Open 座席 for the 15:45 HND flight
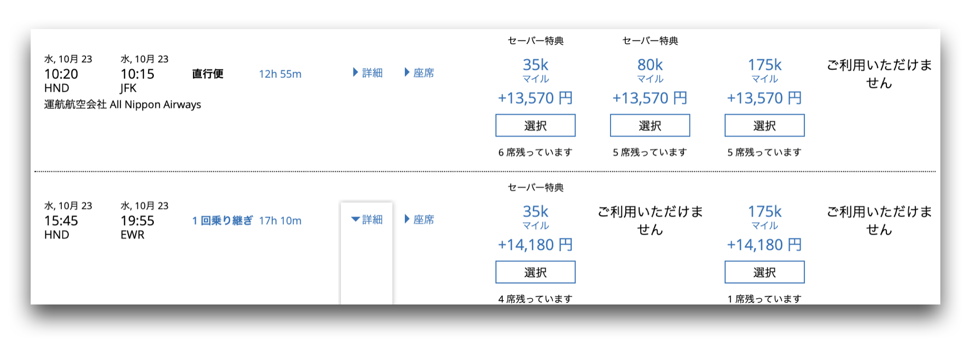This screenshot has height=351, width=980. coord(419,219)
